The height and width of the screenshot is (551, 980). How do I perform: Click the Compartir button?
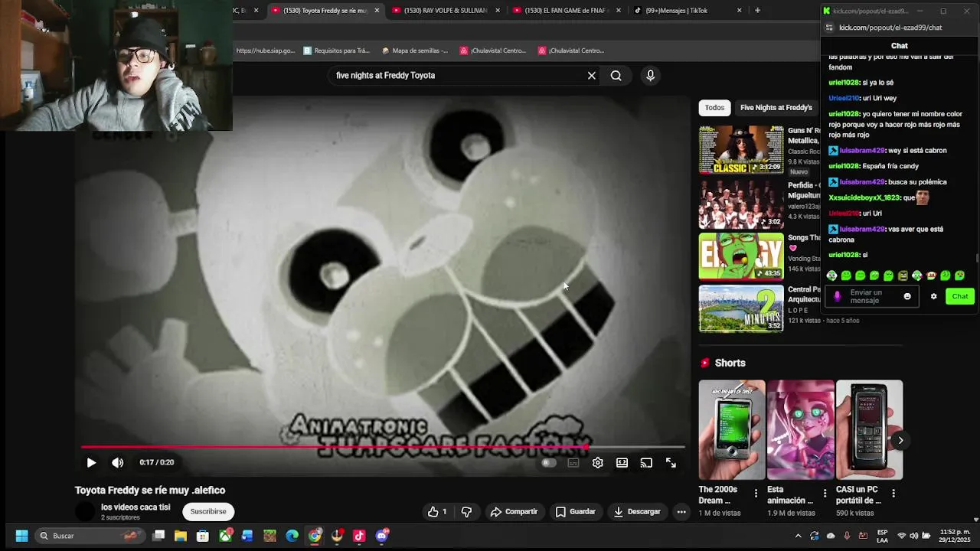pyautogui.click(x=514, y=512)
